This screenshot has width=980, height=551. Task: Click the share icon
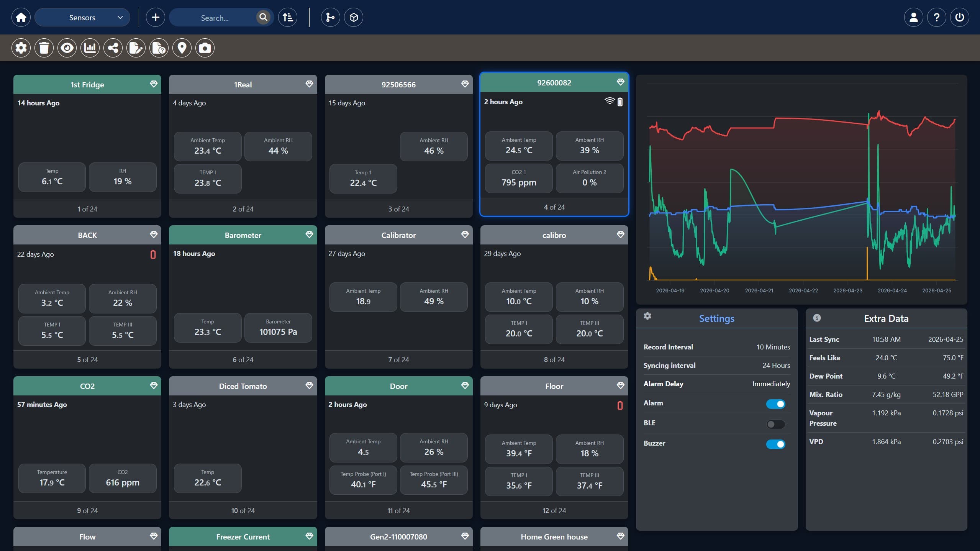(x=113, y=48)
